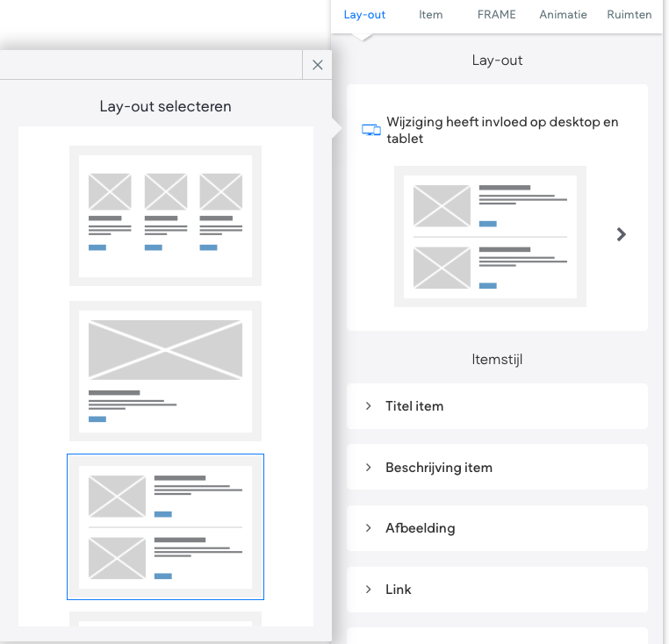This screenshot has height=644, width=669.
Task: Go to the Ruimten tab
Action: [629, 15]
